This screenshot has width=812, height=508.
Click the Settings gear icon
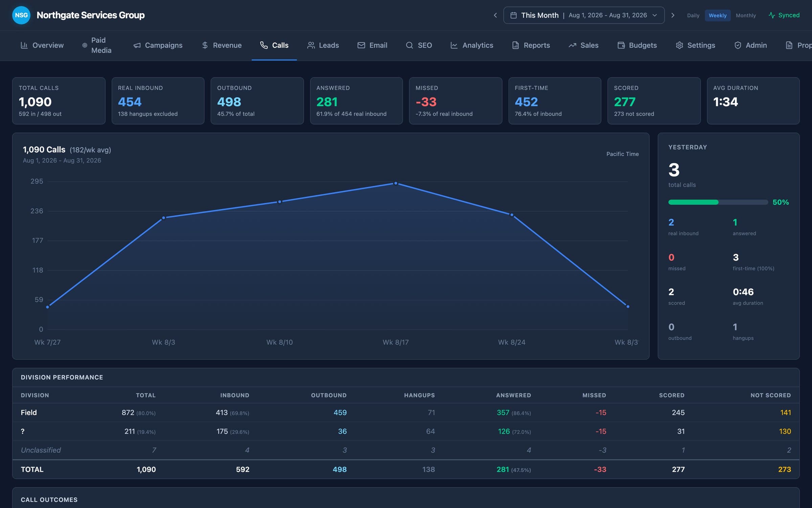[679, 45]
